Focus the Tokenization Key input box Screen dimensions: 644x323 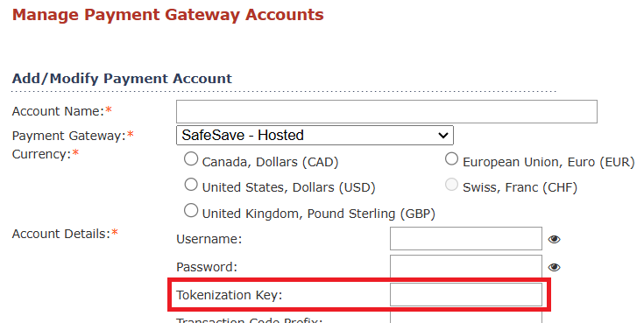466,294
